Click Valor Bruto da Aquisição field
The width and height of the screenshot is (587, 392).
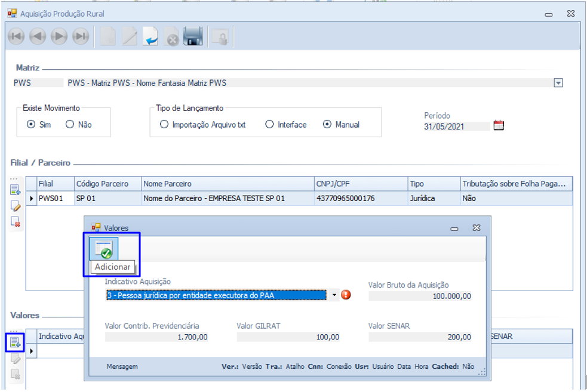420,297
